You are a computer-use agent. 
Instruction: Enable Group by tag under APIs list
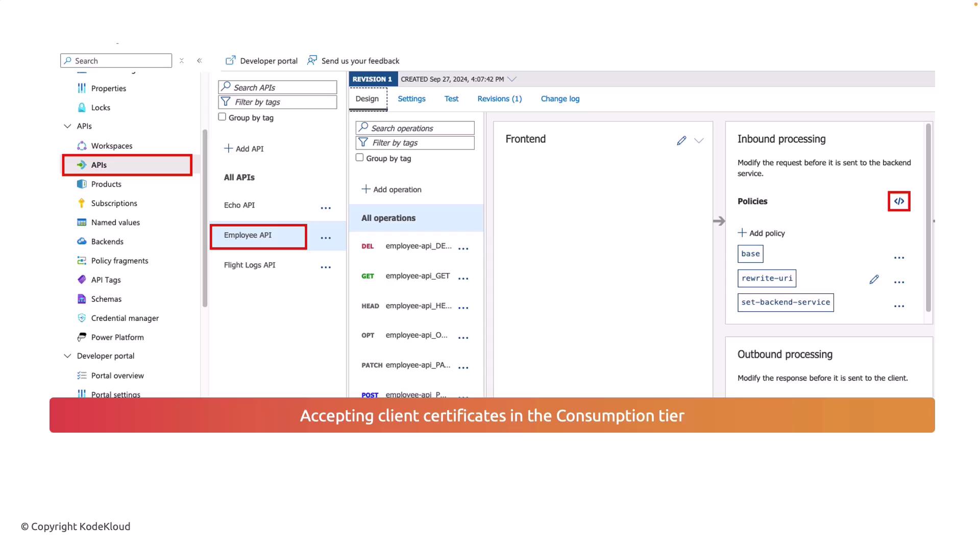point(222,117)
